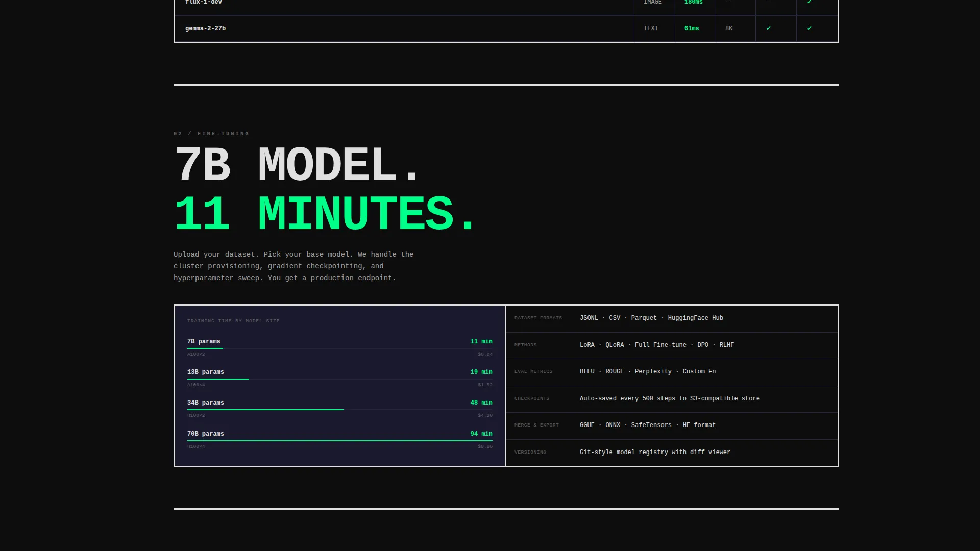The image size is (980, 551).
Task: Click the '$0.84' cost value
Action: pos(485,354)
